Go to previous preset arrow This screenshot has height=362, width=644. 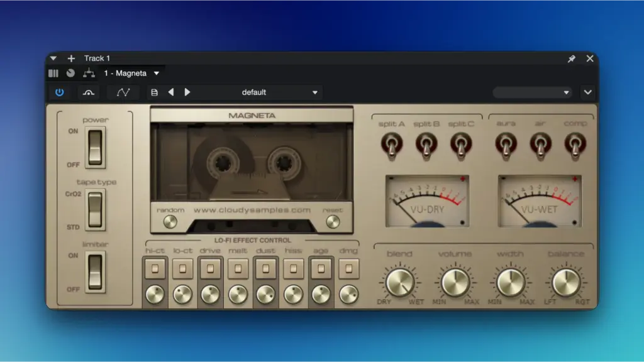pyautogui.click(x=171, y=92)
